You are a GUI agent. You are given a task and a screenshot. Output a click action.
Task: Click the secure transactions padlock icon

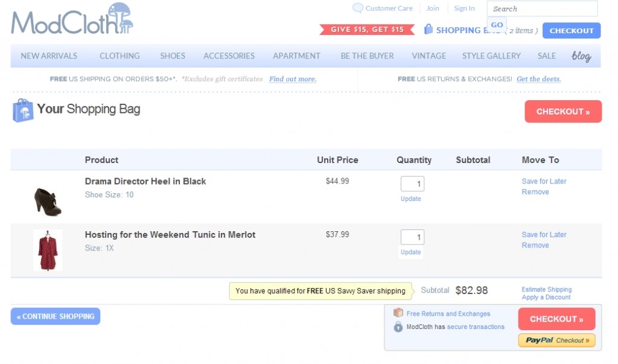(x=398, y=327)
